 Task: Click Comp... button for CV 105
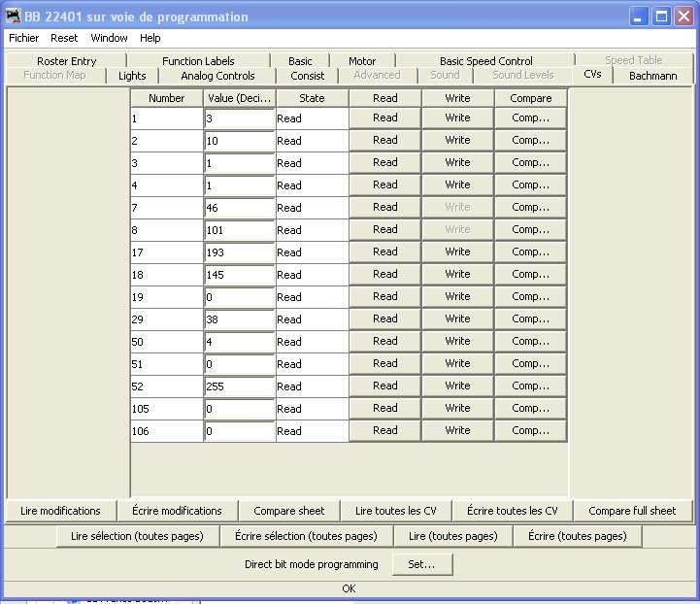tap(530, 408)
